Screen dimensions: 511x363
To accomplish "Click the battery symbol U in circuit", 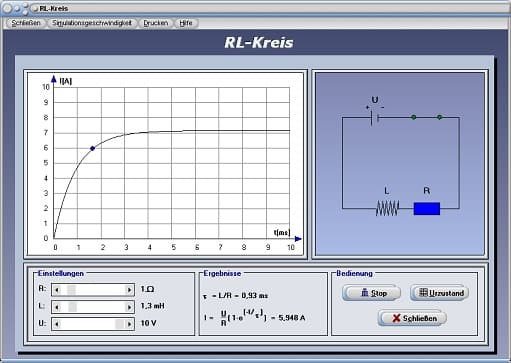I will click(375, 118).
